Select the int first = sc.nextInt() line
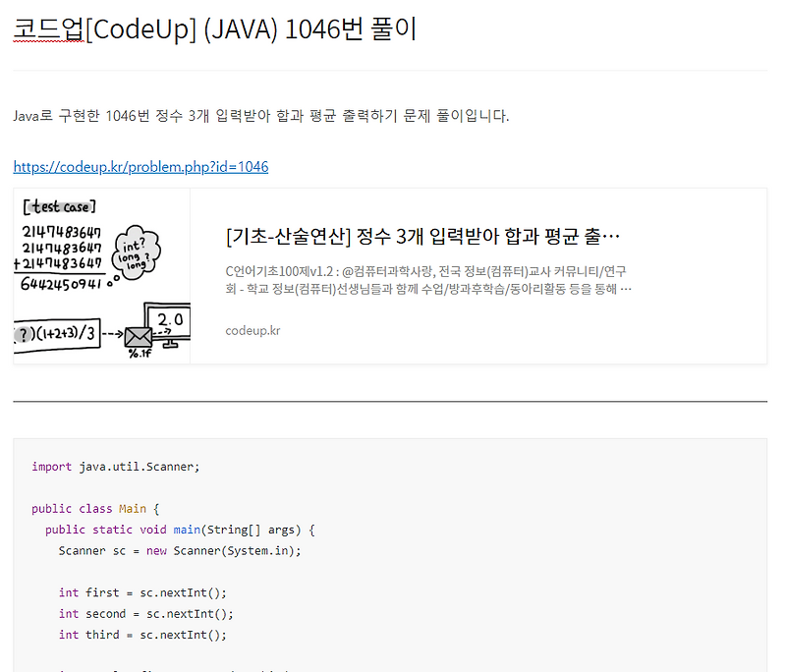 click(x=147, y=592)
